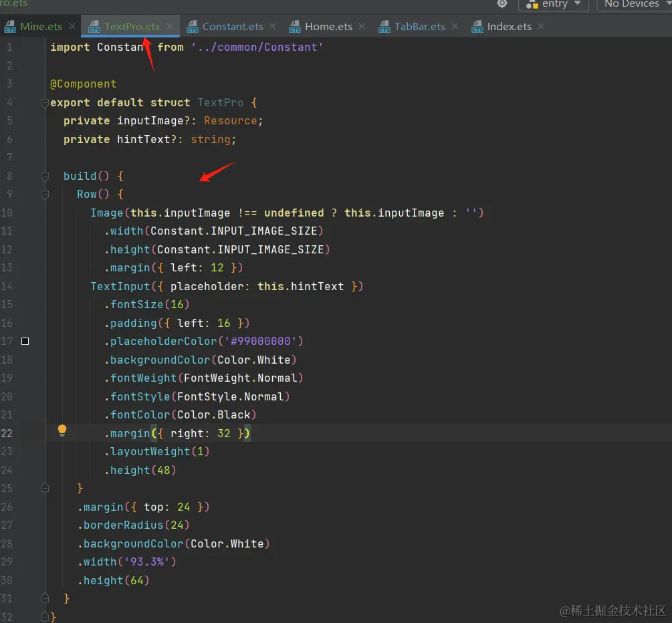The height and width of the screenshot is (623, 672).
Task: Close the Home.ets tab
Action: point(362,26)
